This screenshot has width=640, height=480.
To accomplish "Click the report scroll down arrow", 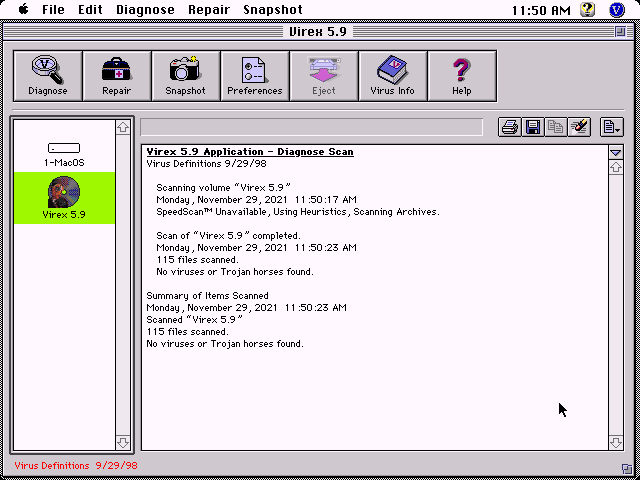I will pos(616,442).
